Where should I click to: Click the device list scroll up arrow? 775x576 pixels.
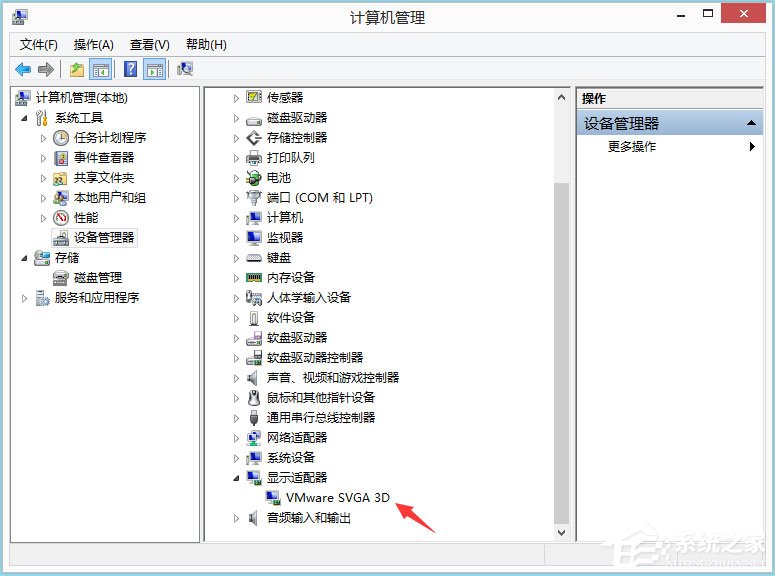[561, 97]
